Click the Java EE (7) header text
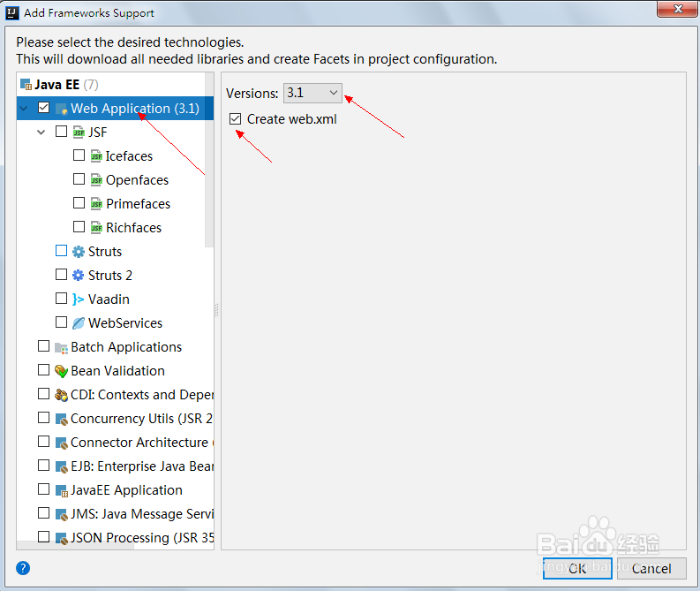 click(66, 85)
